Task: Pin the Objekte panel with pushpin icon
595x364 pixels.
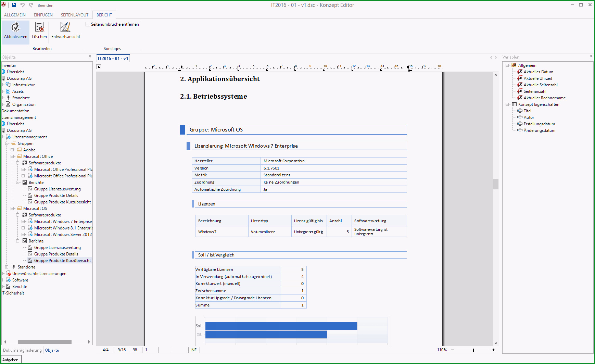Action: tap(90, 57)
